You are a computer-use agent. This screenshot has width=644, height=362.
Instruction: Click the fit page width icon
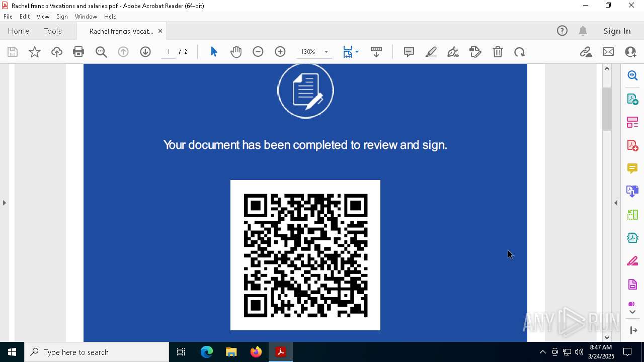pos(348,52)
